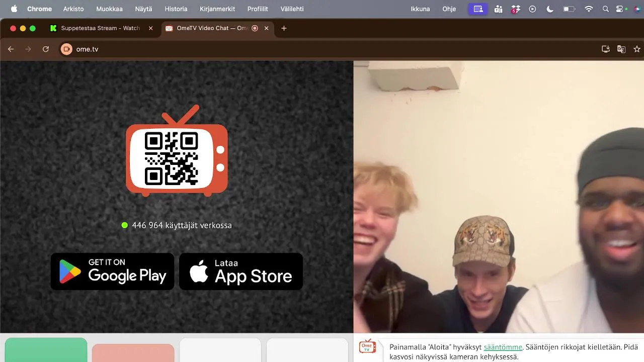Go back to previous page
The width and height of the screenshot is (644, 362).
(x=11, y=49)
